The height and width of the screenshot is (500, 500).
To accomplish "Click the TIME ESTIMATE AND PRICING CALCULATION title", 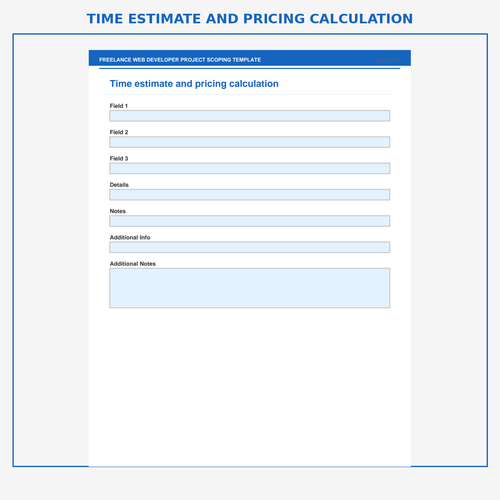I will point(250,19).
